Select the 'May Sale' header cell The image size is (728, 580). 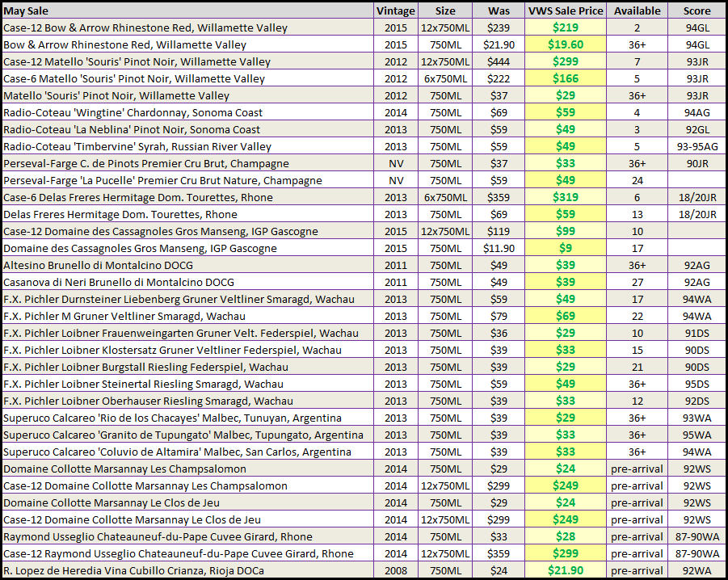[x=187, y=11]
